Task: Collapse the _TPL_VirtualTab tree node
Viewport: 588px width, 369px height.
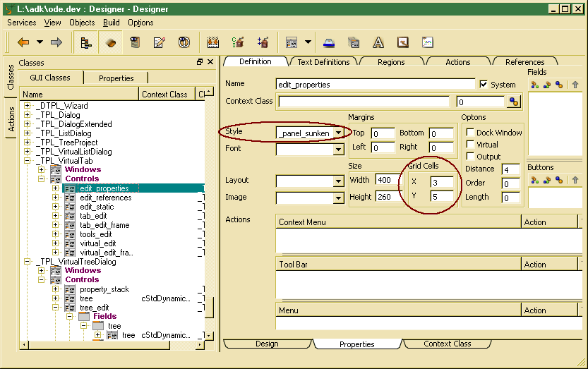Action: 28,161
